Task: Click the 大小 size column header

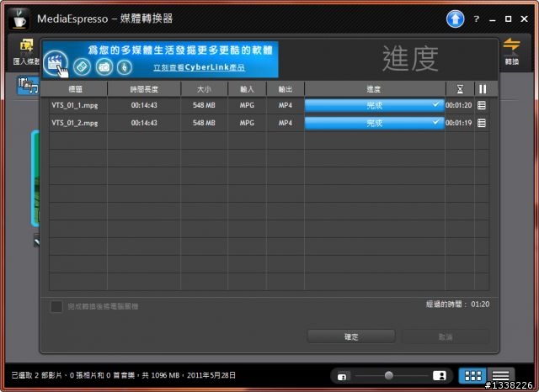Action: (204, 89)
